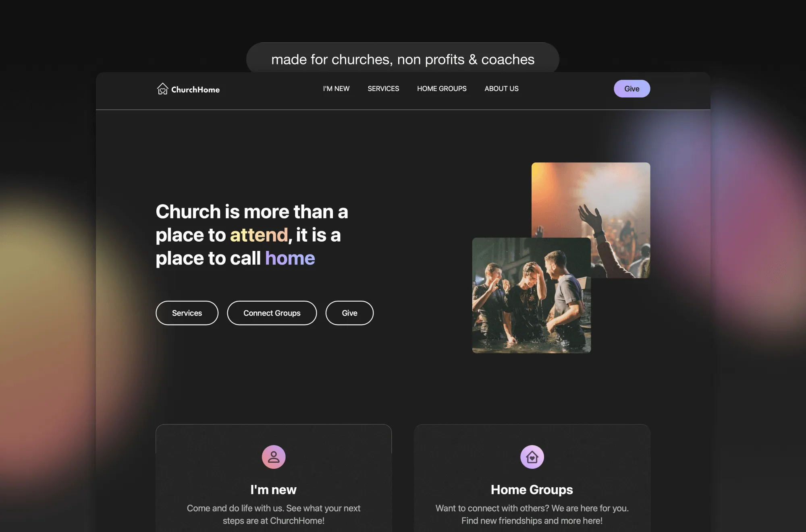806x532 pixels.
Task: Open the SERVICES nav item
Action: (x=383, y=89)
